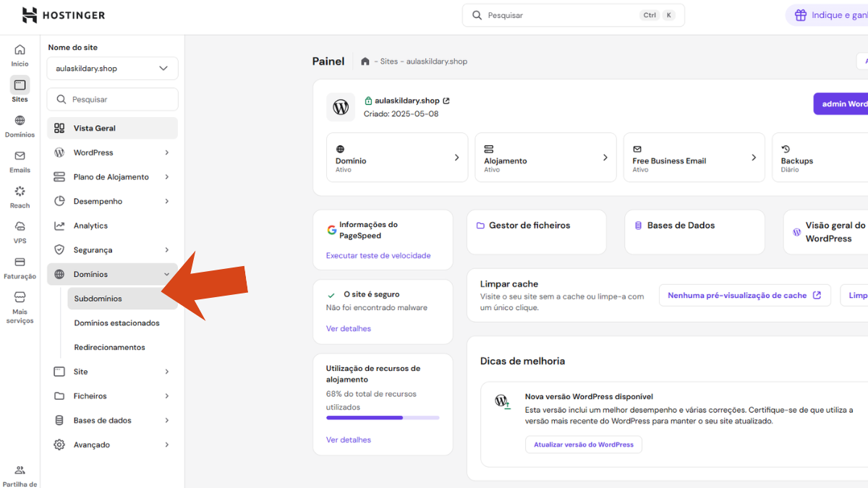The image size is (868, 488).
Task: Click the top Pesquisar search field
Action: 571,14
